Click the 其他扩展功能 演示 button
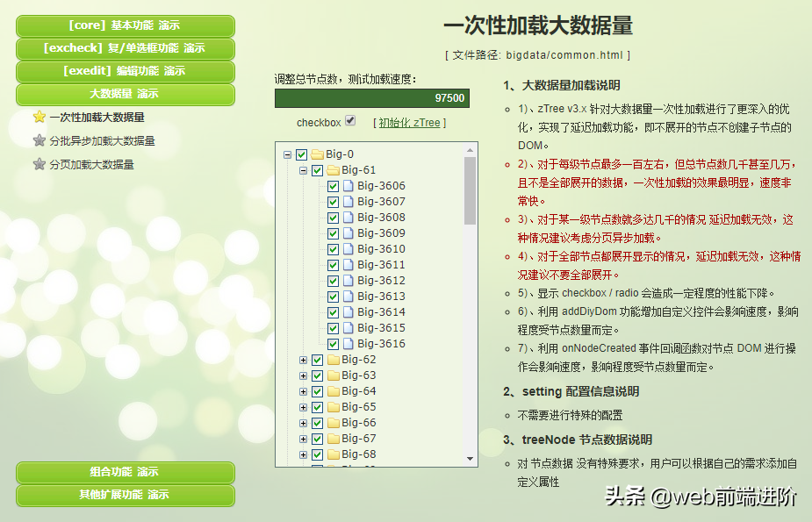812x522 pixels. coord(125,494)
